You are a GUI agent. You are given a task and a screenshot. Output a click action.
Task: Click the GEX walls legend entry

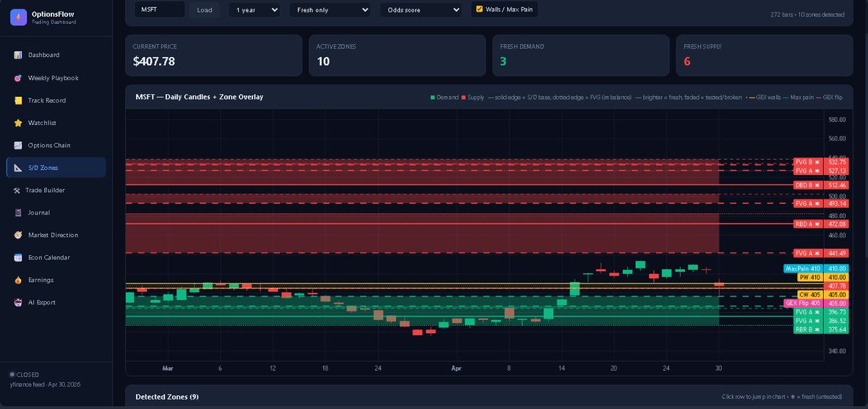pos(764,97)
